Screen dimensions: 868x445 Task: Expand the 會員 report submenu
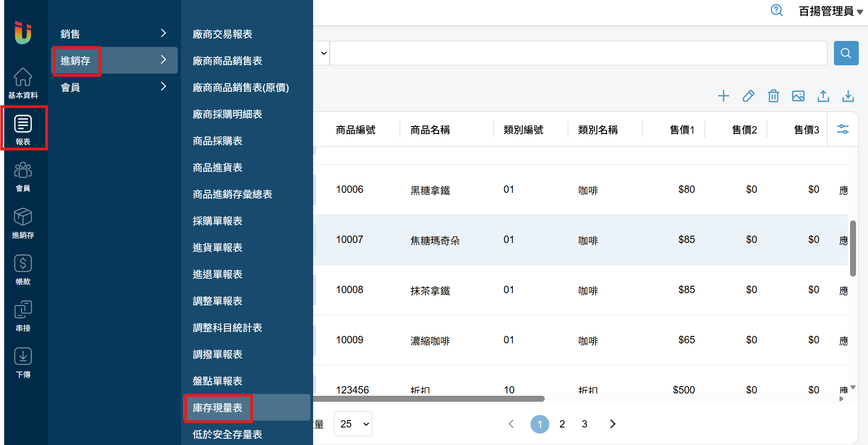tap(114, 87)
